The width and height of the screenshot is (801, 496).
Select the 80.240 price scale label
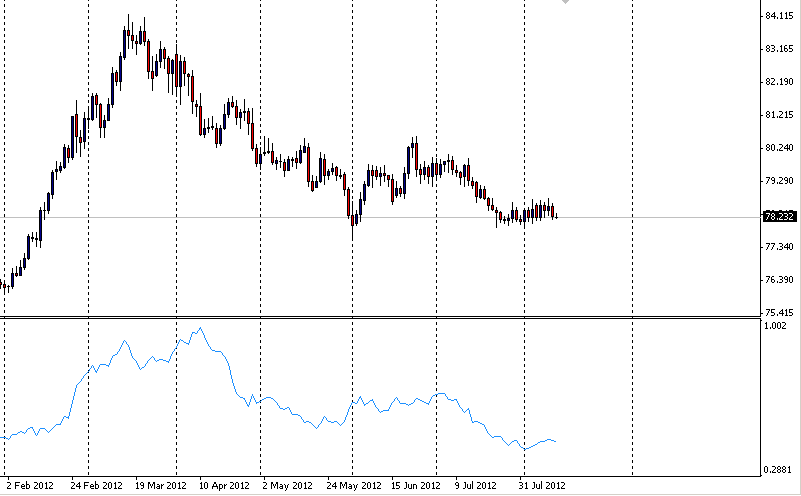click(x=780, y=148)
